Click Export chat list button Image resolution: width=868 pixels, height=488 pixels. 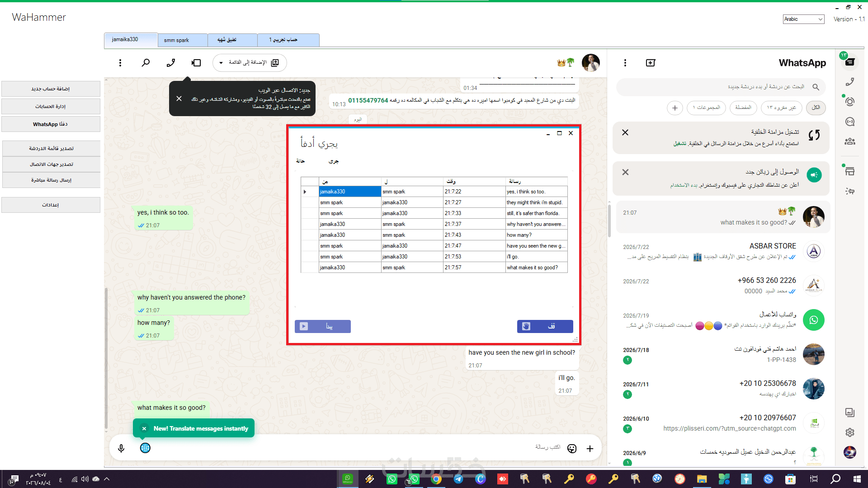tap(51, 149)
